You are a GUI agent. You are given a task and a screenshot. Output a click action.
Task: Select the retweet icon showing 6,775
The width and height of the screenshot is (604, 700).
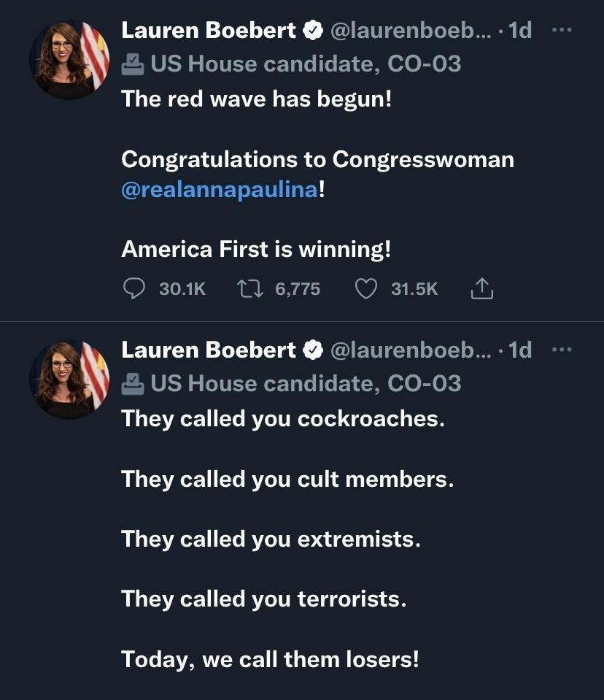(251, 288)
